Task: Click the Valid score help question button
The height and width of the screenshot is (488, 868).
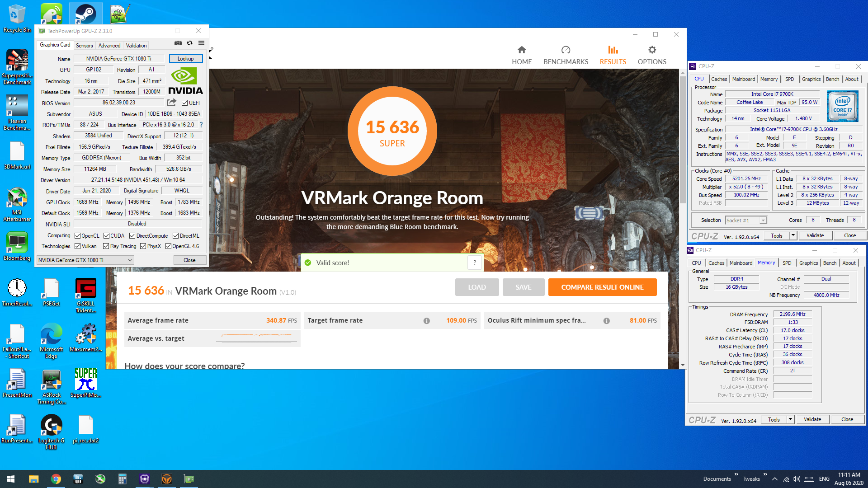Action: click(x=475, y=263)
